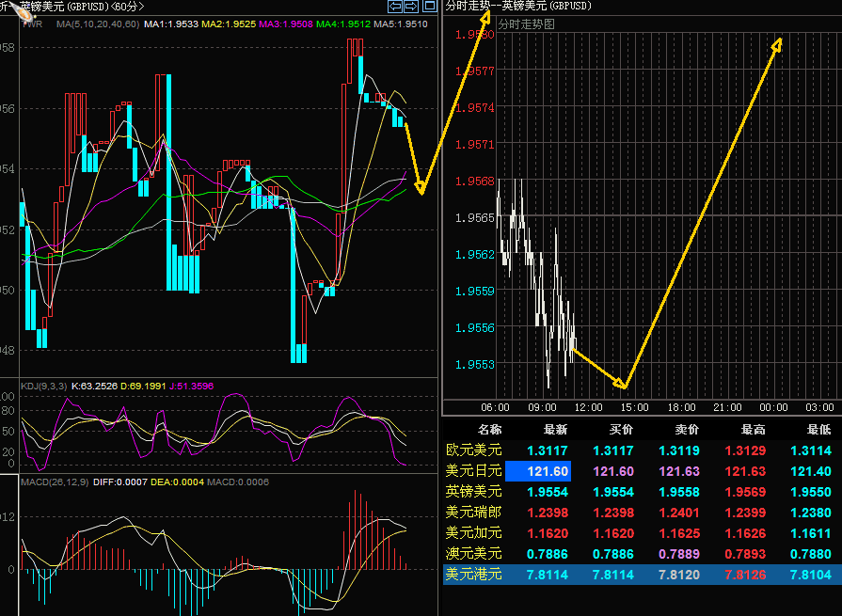Click the MACD(26,12,9) indicator label
The width and height of the screenshot is (842, 616).
point(55,482)
